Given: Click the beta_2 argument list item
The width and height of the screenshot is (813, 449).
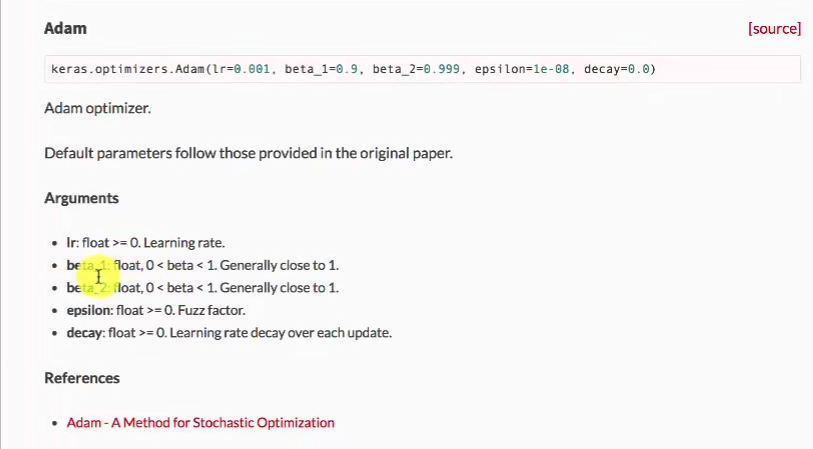Looking at the screenshot, I should [202, 288].
